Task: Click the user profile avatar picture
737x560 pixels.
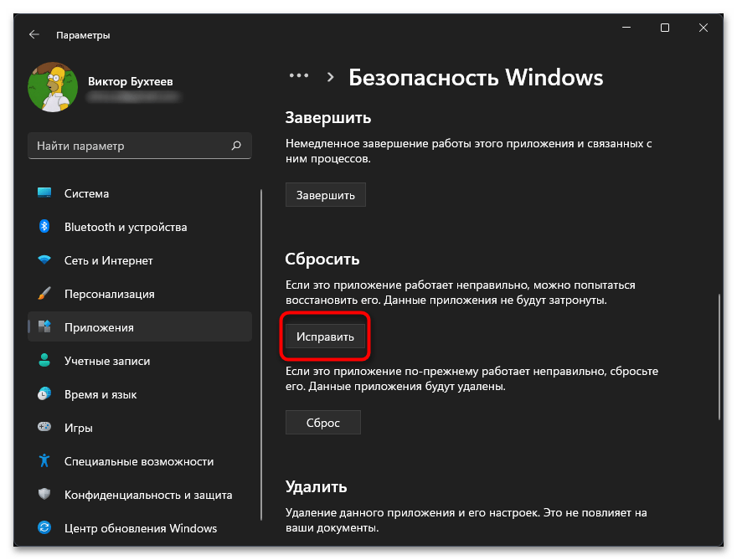Action: [x=53, y=88]
